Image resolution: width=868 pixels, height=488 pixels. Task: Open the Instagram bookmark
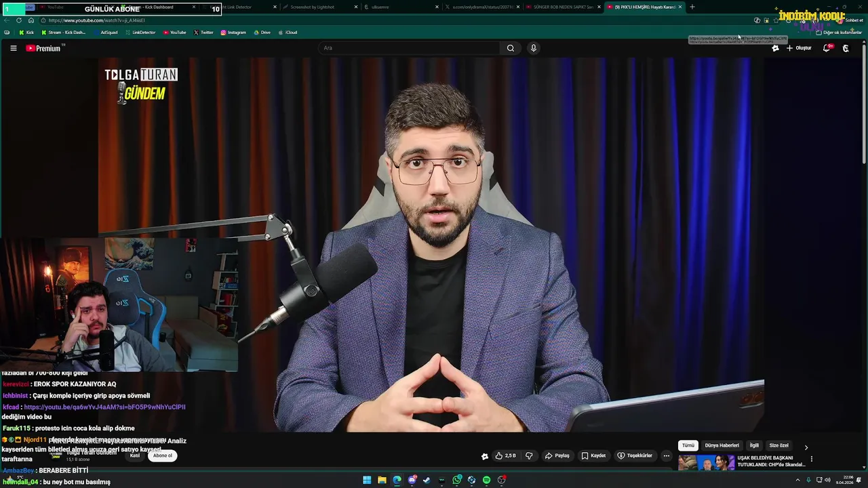pyautogui.click(x=233, y=33)
